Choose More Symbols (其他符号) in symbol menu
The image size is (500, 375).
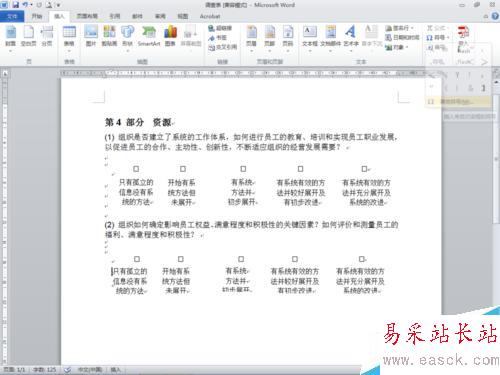point(458,101)
